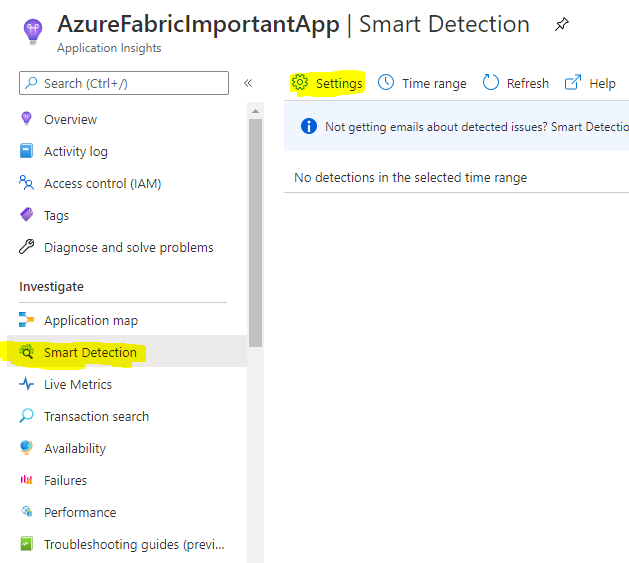This screenshot has height=563, width=629.
Task: Click the Smart Detection magnifier icon
Action: tap(26, 352)
